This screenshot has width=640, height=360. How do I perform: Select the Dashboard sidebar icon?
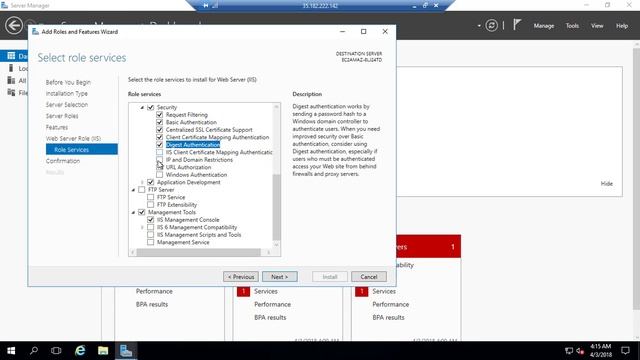coord(11,56)
